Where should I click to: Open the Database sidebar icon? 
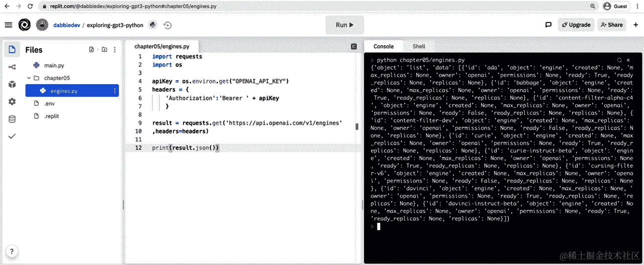pyautogui.click(x=12, y=119)
